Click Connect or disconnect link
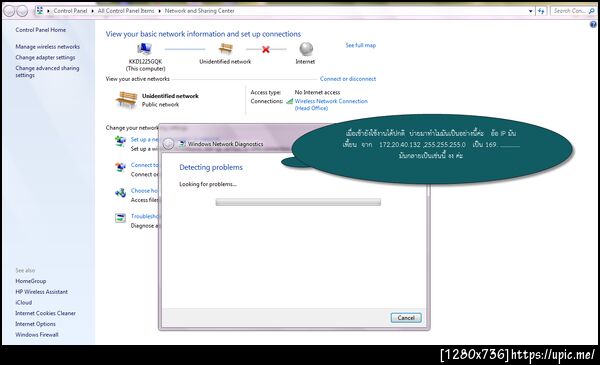The width and height of the screenshot is (600, 365). coord(348,79)
